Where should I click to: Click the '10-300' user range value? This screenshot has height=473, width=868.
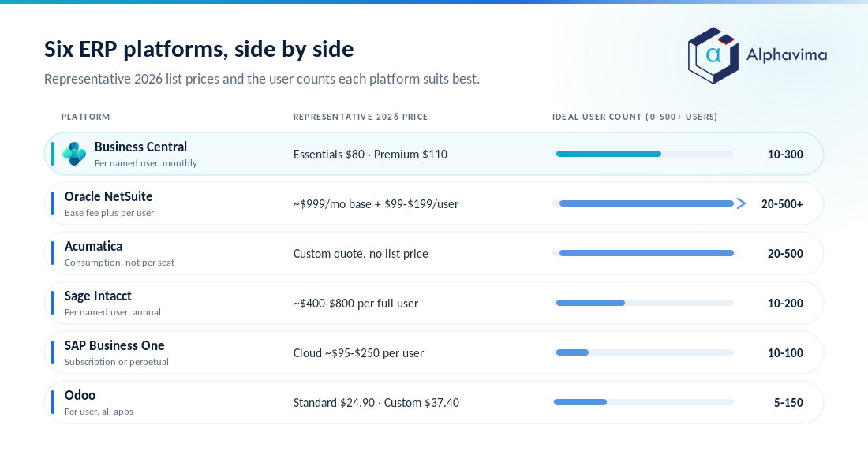(785, 155)
